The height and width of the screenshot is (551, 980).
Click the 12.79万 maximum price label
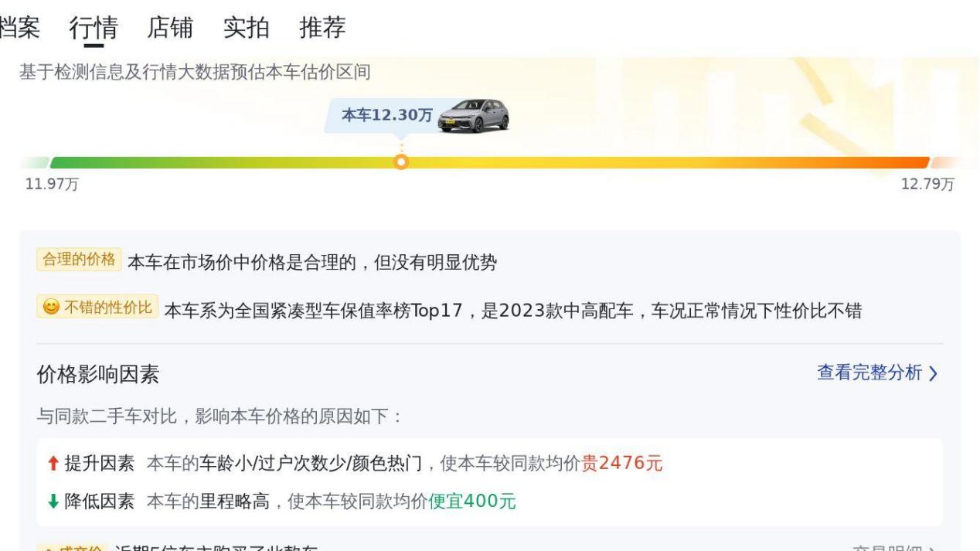(x=927, y=185)
